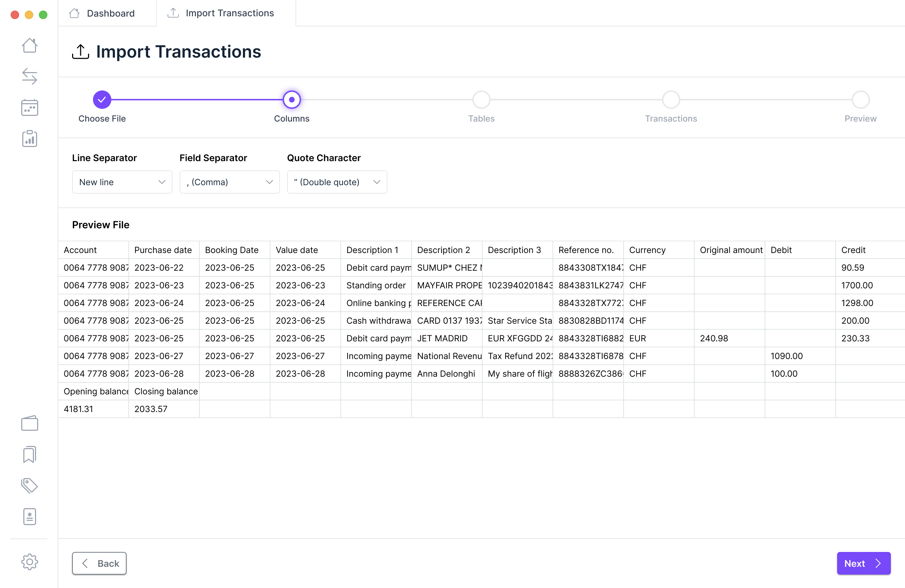This screenshot has height=588, width=905.
Task: Open the calendar sidebar icon
Action: 29,107
